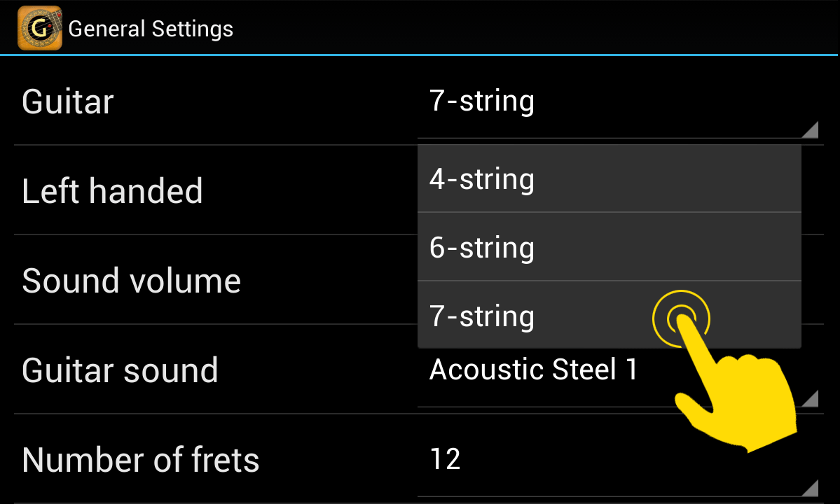This screenshot has width=840, height=504.
Task: Select Acoustic Steel 1 guitar sound
Action: (535, 370)
